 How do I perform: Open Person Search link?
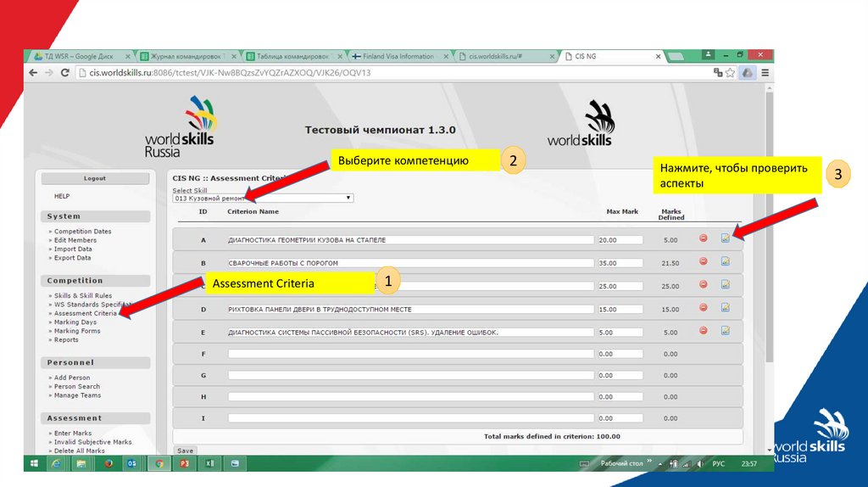[x=77, y=387]
